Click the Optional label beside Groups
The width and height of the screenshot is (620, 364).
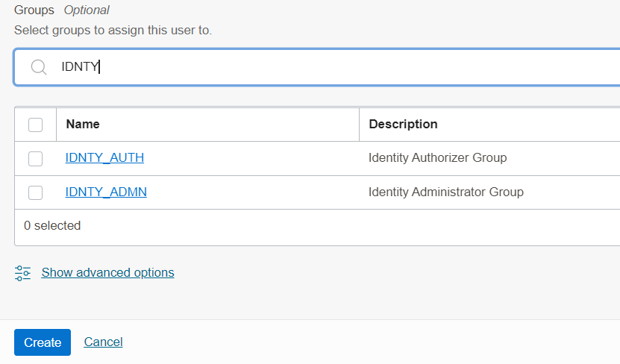click(x=87, y=10)
